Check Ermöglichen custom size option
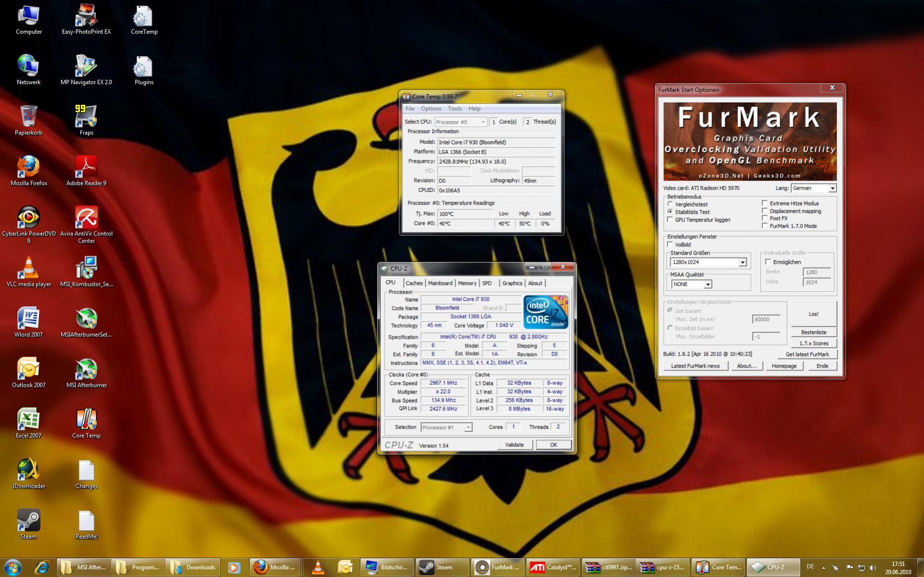The width and height of the screenshot is (924, 577). (x=768, y=262)
